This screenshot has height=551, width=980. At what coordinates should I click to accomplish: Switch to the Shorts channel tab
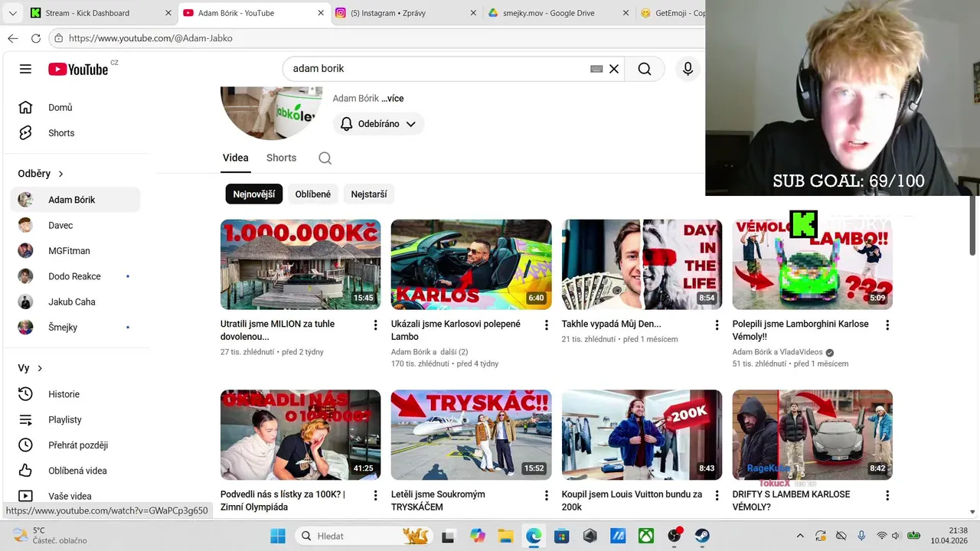[281, 158]
